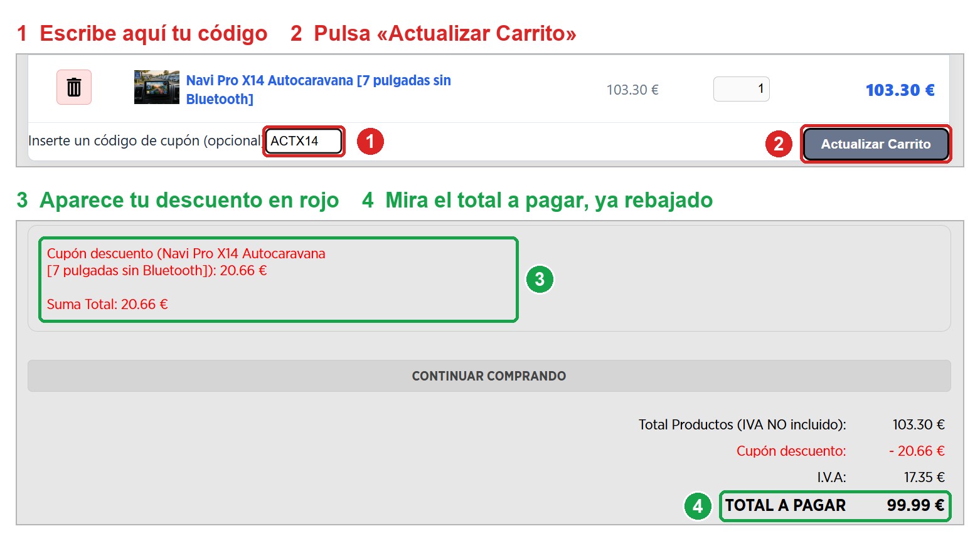Open the Navi Pro X14 product thumbnail
Viewport: 980px width, 541px height.
click(x=157, y=87)
